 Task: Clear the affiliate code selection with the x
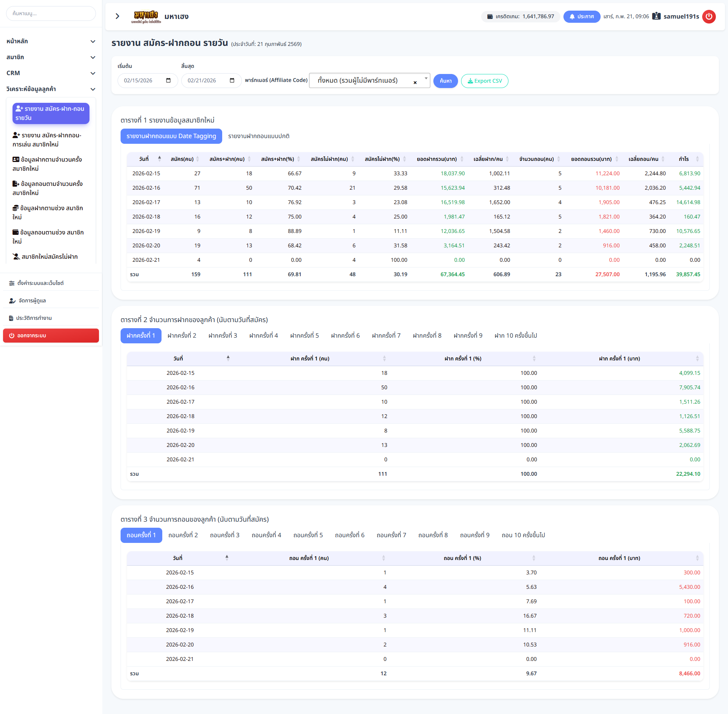coord(415,82)
